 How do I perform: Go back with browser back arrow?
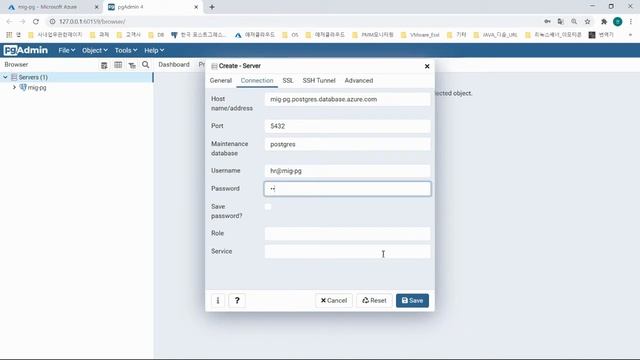[9, 22]
